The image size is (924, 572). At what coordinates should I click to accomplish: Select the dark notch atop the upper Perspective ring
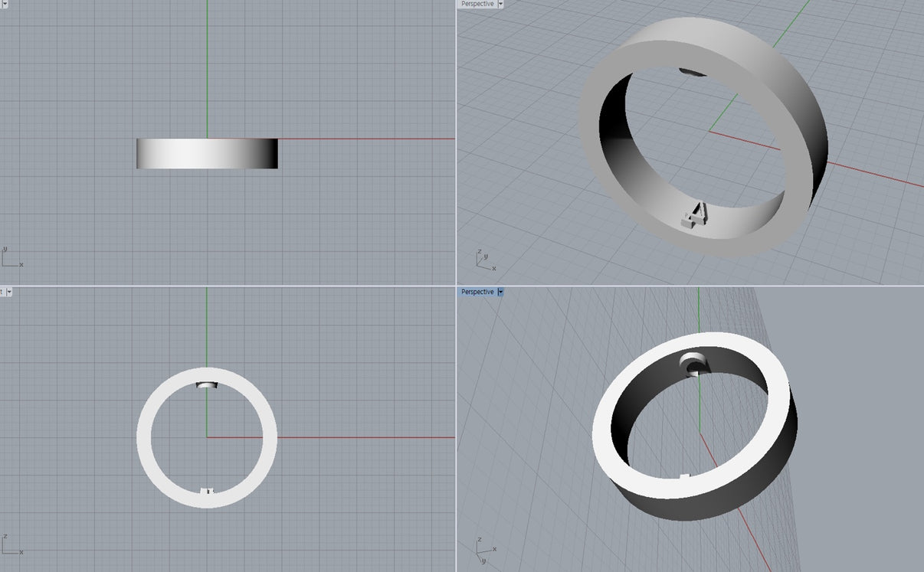[693, 72]
